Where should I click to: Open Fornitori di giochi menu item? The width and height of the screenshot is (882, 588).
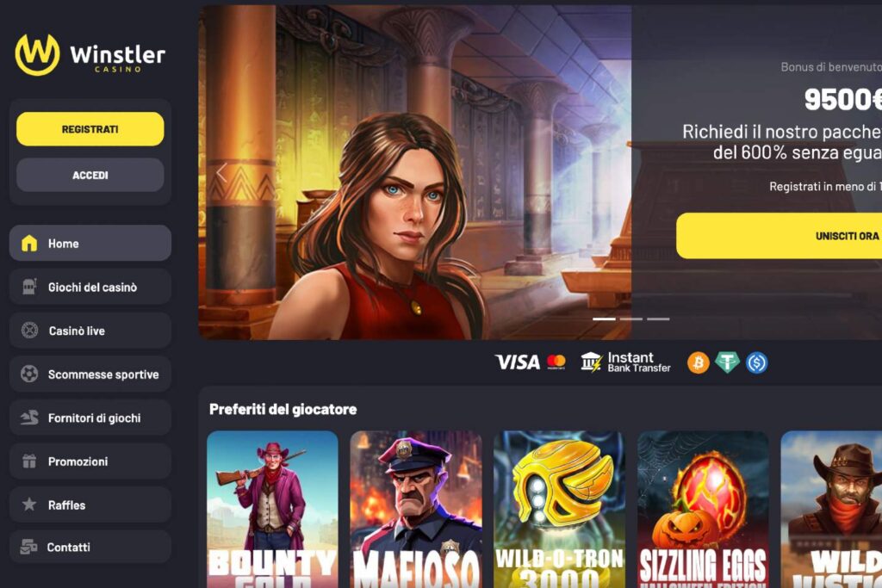(90, 418)
